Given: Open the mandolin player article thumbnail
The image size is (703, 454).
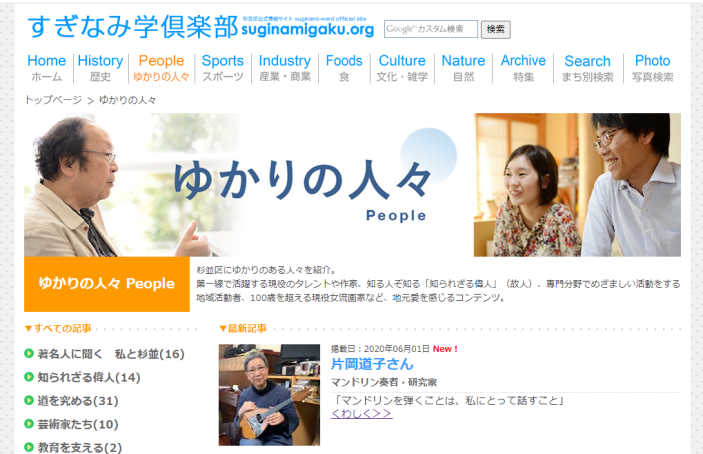Looking at the screenshot, I should 269,395.
